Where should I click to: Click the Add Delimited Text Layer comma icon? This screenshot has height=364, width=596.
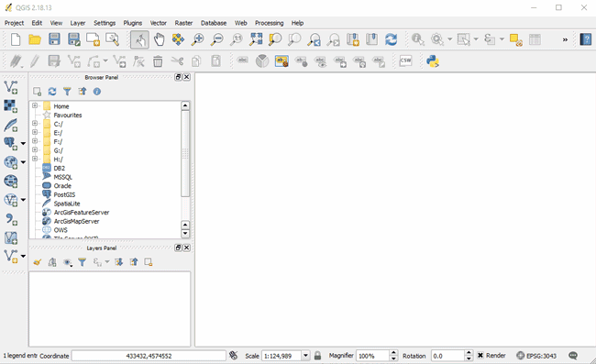(11, 219)
